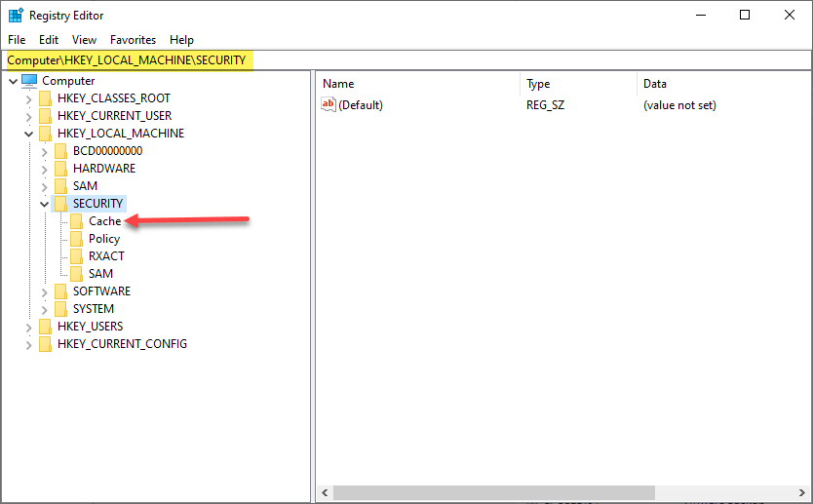Click the SYSTEM folder icon

pos(61,310)
